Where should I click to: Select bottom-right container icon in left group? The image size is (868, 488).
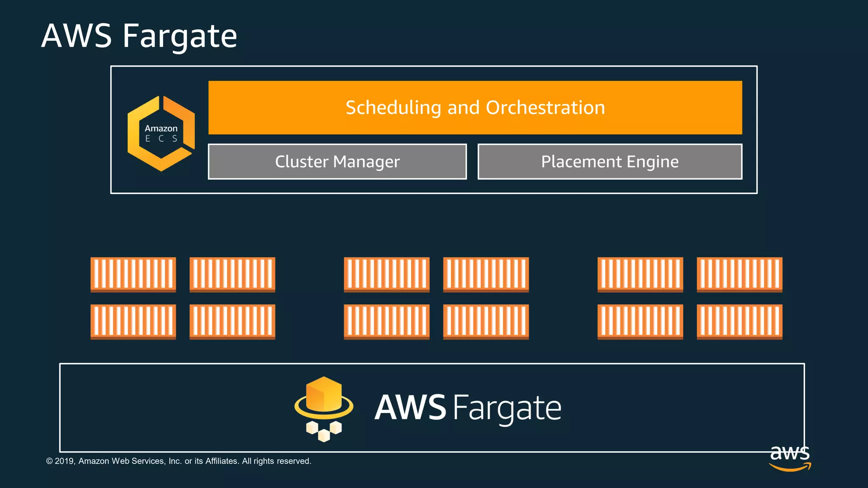pyautogui.click(x=232, y=322)
